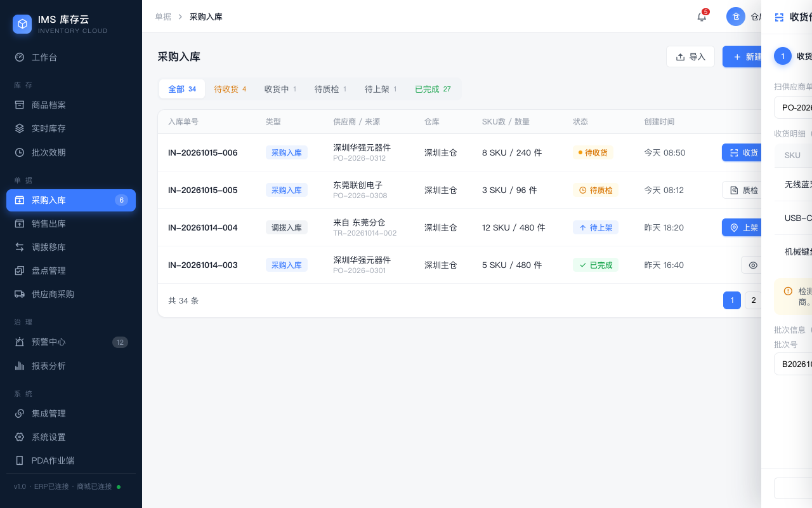
Task: Select 采购入库 sidebar item
Action: tap(71, 200)
